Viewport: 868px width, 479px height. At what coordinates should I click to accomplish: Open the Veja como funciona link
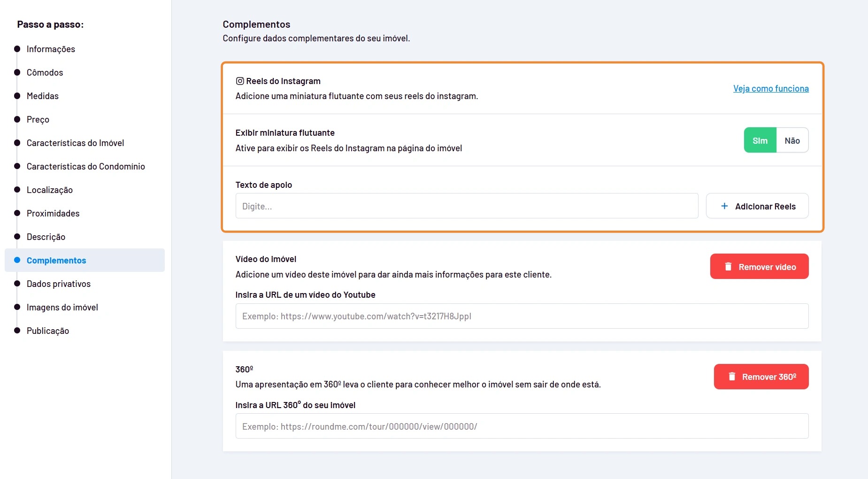[x=771, y=88]
